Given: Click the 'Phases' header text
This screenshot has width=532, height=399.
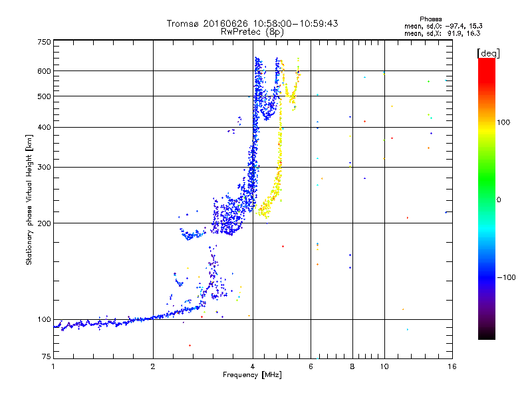Looking at the screenshot, I should coord(430,19).
